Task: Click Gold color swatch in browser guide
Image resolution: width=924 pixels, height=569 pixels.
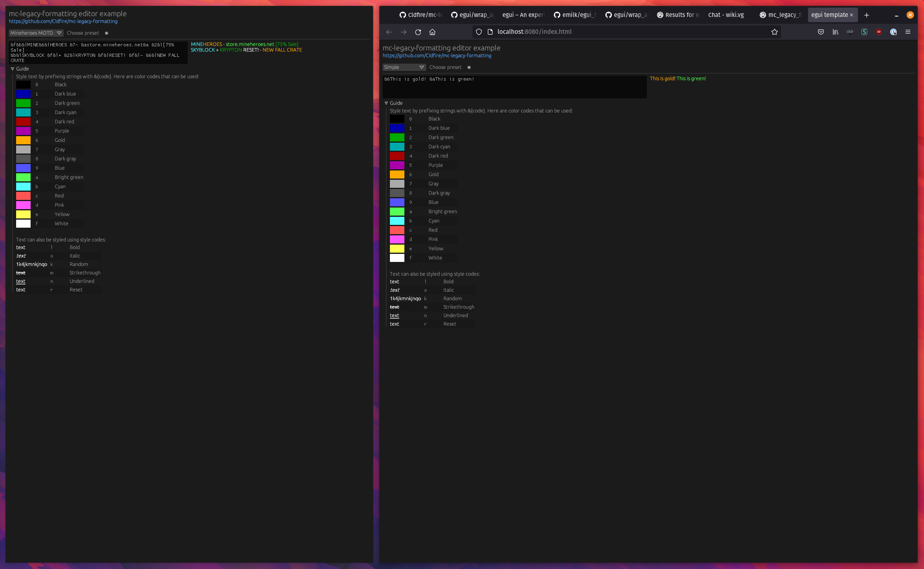Action: tap(397, 174)
